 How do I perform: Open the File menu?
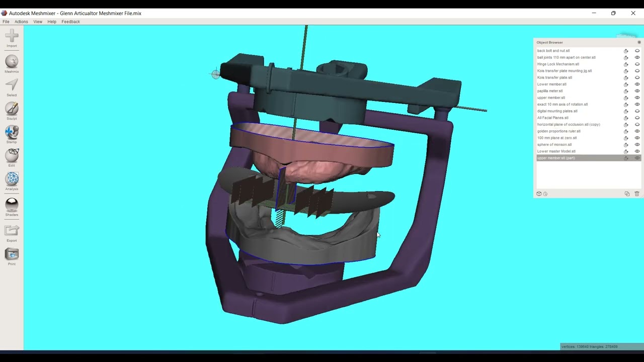tap(6, 22)
